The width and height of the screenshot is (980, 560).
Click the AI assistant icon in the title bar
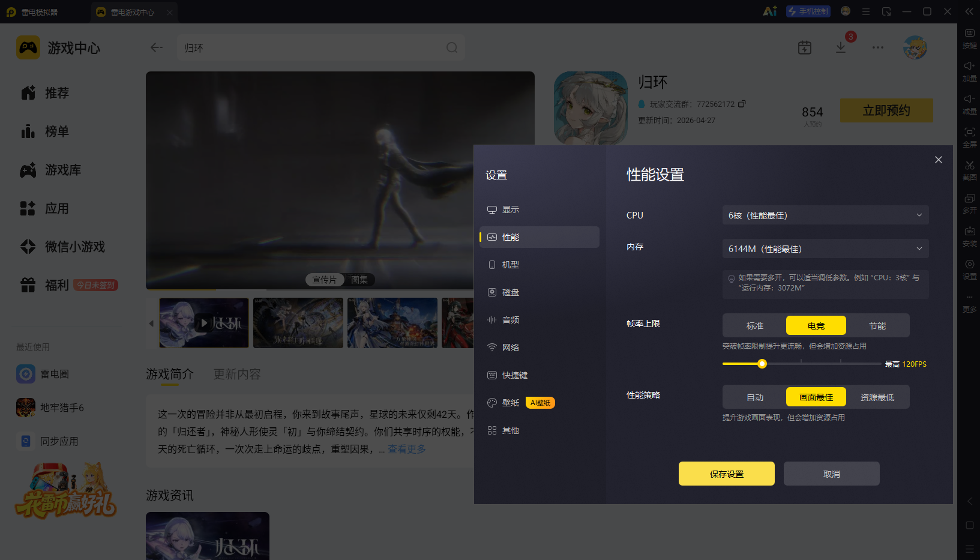click(770, 11)
